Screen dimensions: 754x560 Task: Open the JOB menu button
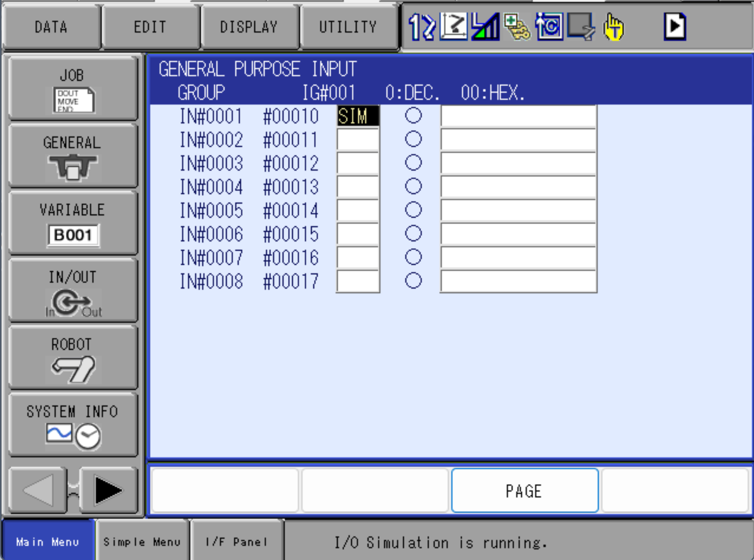point(73,88)
